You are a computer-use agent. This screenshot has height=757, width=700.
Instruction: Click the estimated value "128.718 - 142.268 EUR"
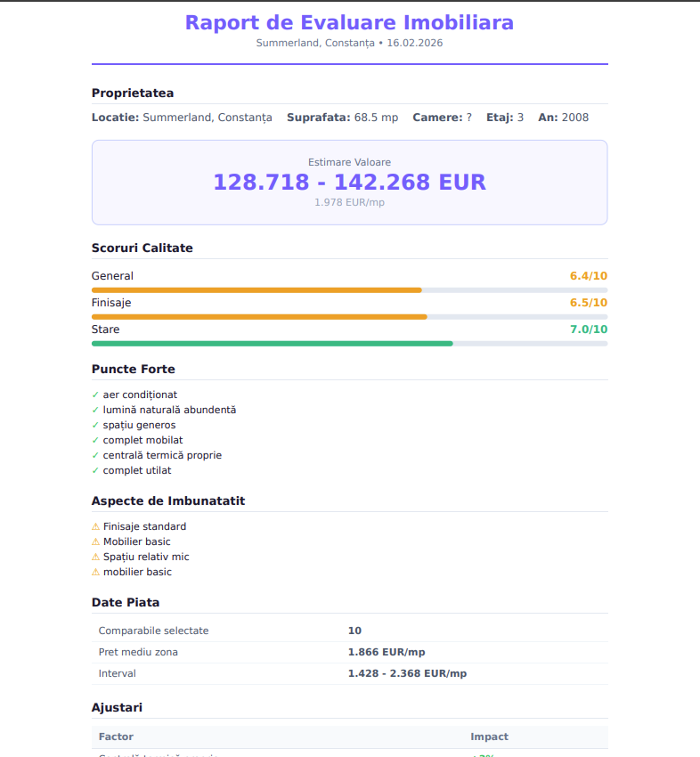[349, 182]
